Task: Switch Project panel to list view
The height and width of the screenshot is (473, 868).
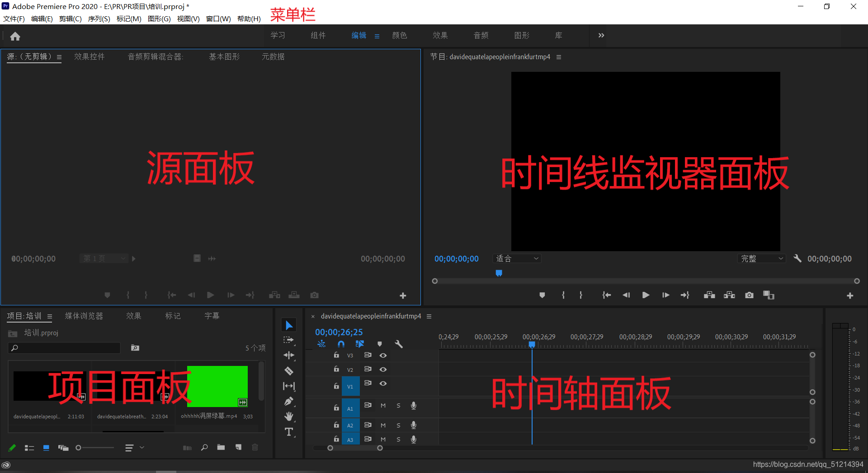Action: coord(29,448)
